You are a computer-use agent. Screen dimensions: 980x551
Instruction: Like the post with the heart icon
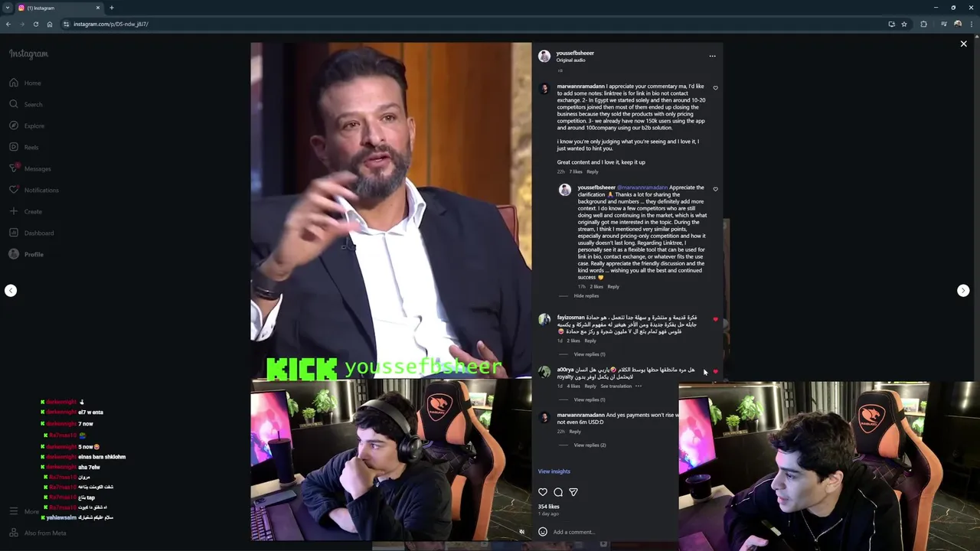click(543, 492)
